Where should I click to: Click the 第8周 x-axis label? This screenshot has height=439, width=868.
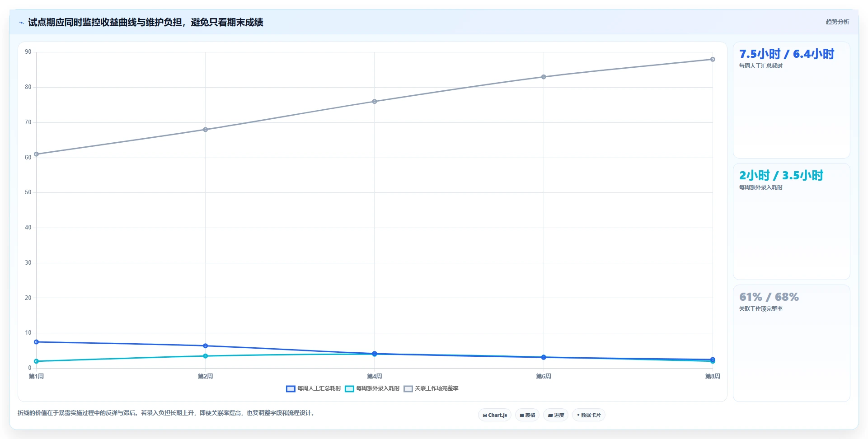[713, 377]
